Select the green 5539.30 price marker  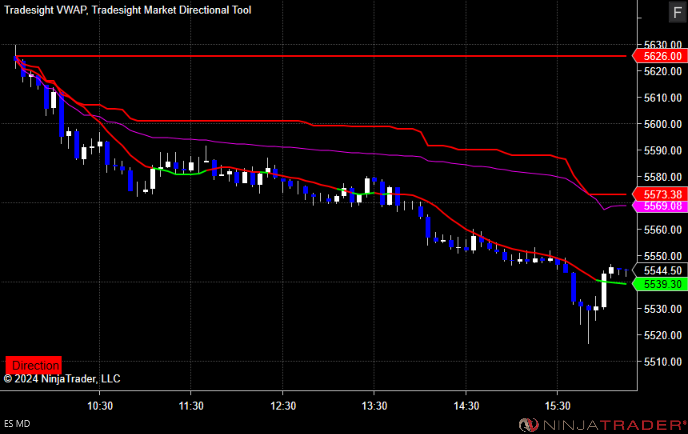tap(661, 284)
